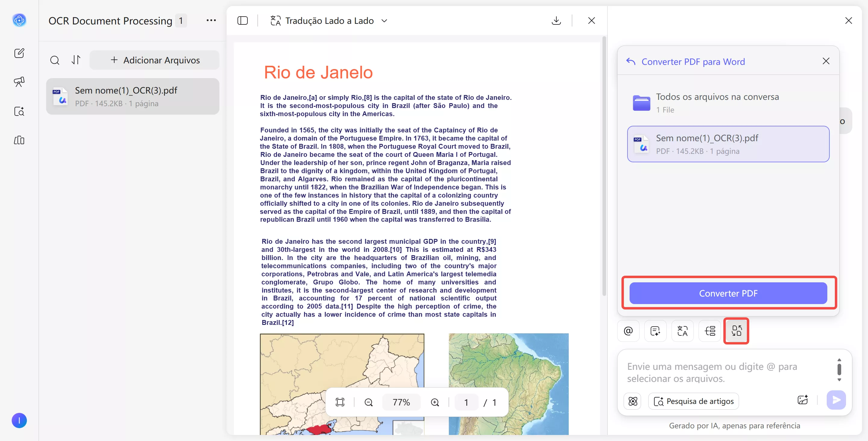Click the Converter PDF button

[x=728, y=293]
